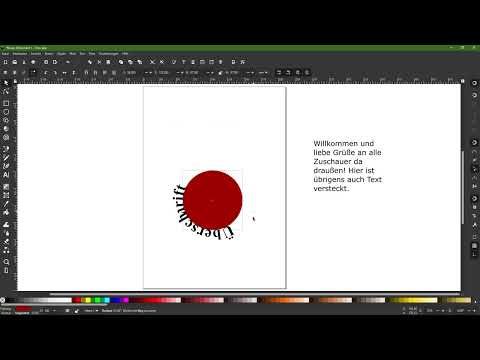Select the Zoom magnifier tool
The width and height of the screenshot is (480, 360).
pos(6,262)
